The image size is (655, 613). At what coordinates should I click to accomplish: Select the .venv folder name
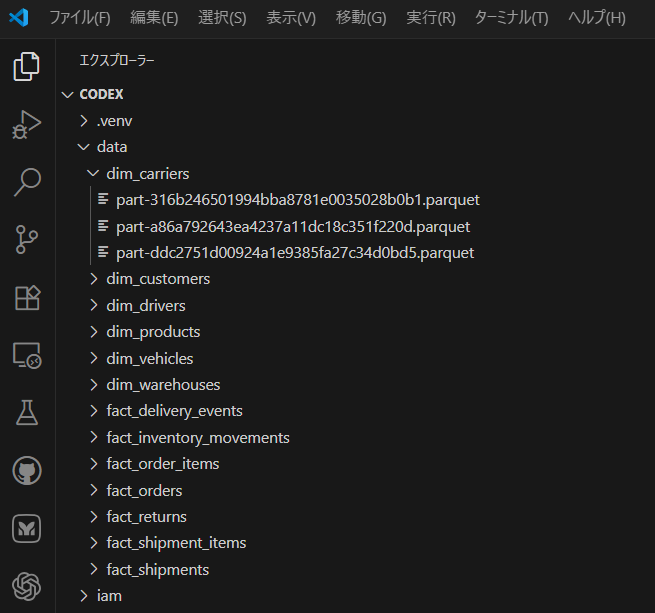click(114, 121)
